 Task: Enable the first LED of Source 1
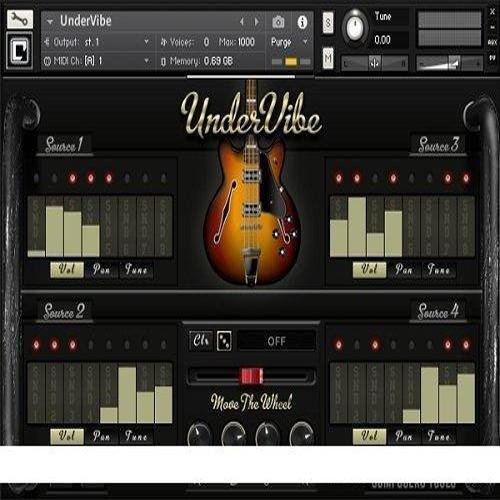(x=36, y=178)
